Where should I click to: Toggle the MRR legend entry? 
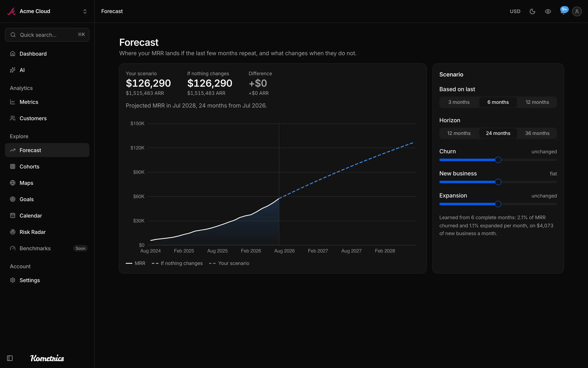(x=136, y=263)
